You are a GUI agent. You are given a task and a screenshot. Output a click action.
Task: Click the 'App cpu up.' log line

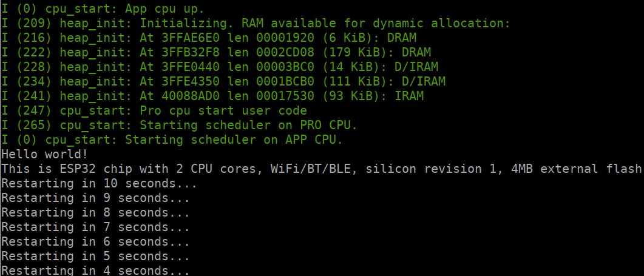click(102, 8)
